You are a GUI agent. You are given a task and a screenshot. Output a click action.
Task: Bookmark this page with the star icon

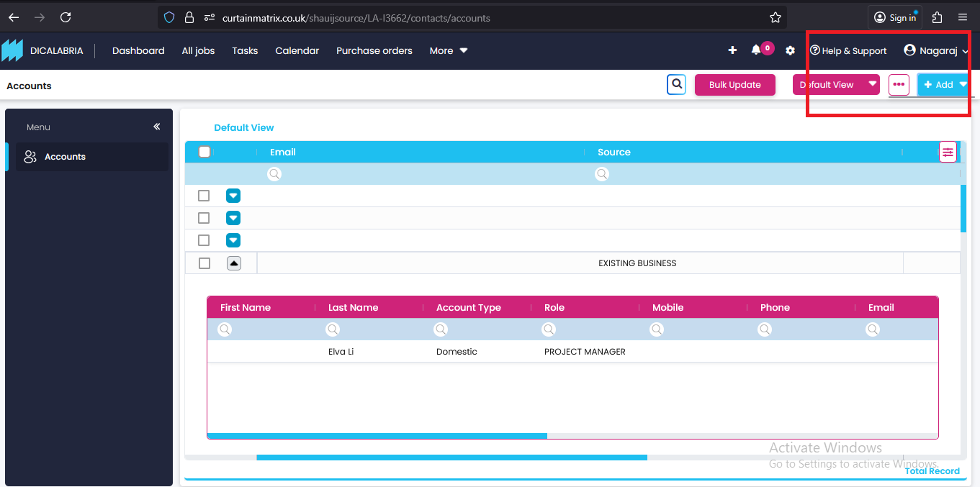[x=775, y=17]
